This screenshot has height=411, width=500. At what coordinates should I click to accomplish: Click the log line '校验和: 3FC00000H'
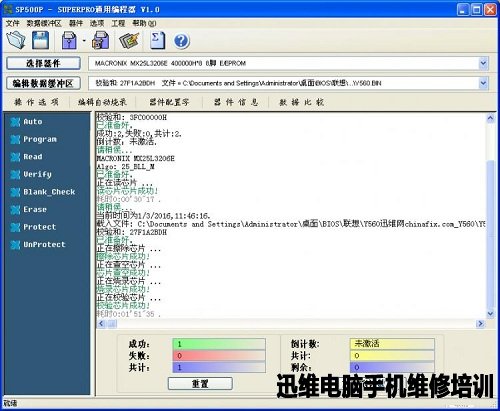tap(131, 117)
